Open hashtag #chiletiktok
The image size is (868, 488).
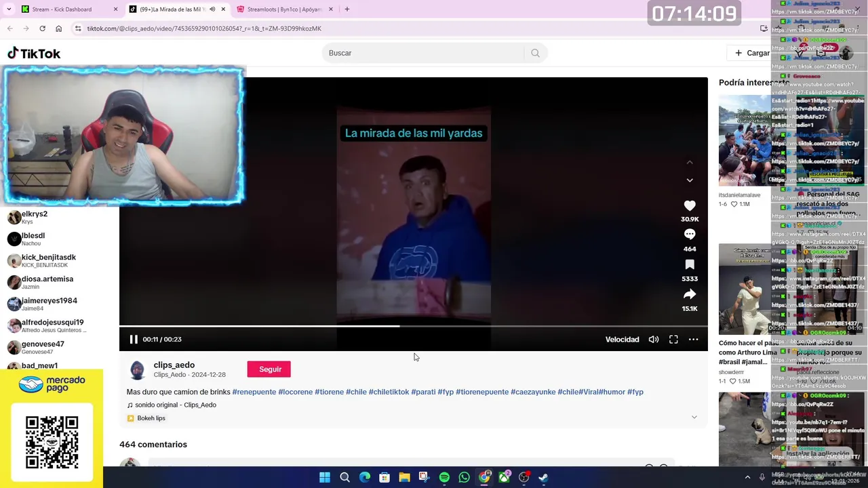[x=389, y=392]
